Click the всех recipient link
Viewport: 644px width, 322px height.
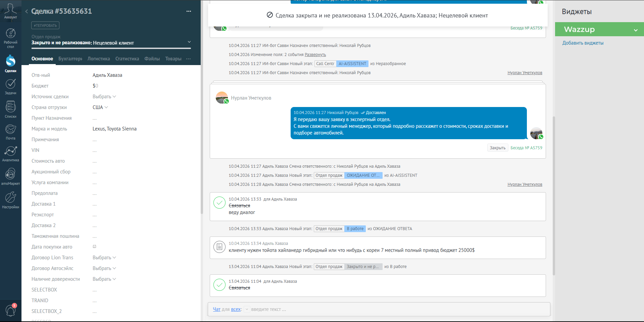[x=236, y=309]
